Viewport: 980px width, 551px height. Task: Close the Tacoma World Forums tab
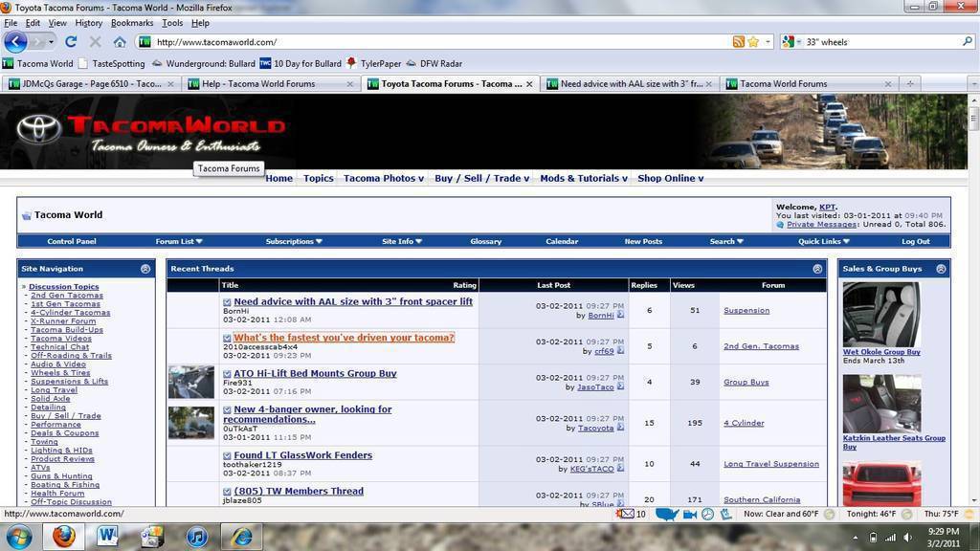point(887,84)
